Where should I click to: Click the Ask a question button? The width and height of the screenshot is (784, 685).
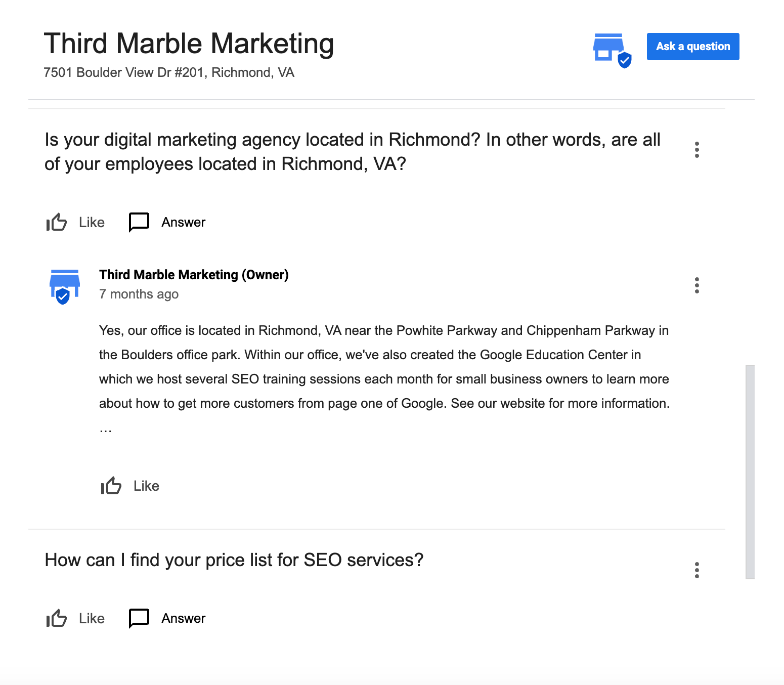693,47
